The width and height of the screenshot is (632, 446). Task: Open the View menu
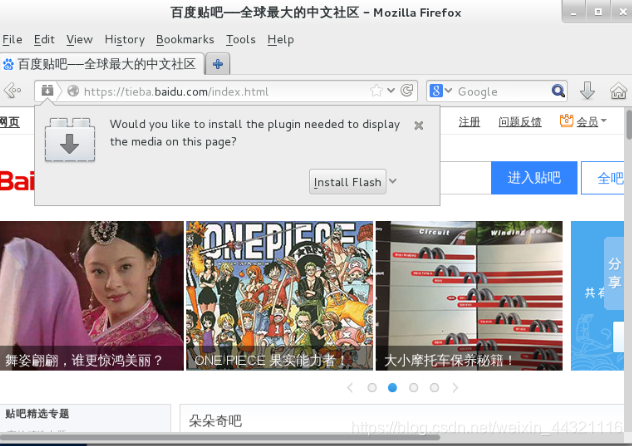[79, 39]
